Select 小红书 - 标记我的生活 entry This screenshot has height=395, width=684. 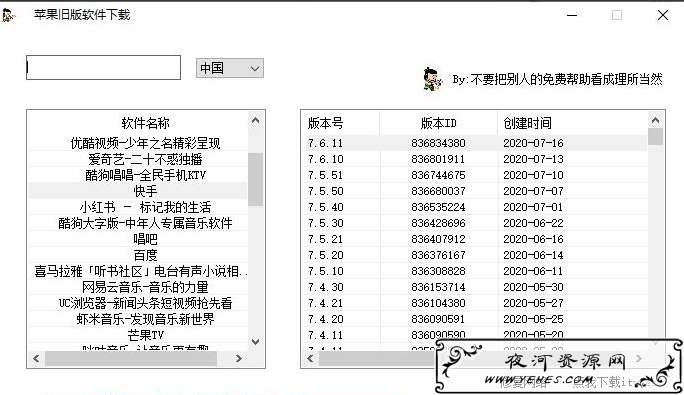coord(138,207)
